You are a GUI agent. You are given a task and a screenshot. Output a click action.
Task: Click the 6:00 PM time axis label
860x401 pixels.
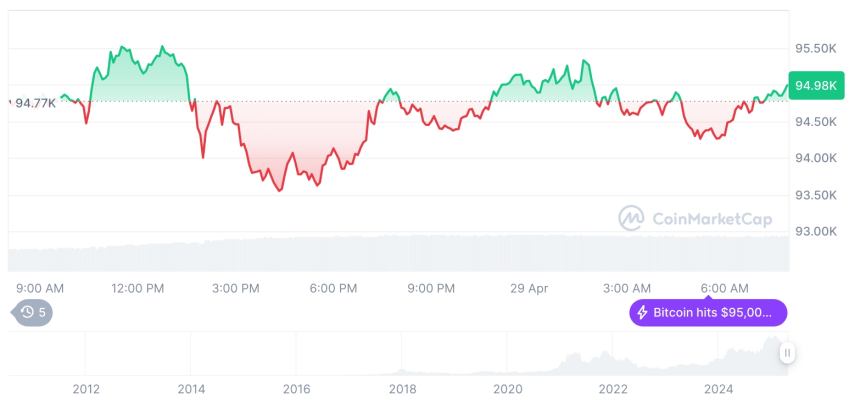333,288
